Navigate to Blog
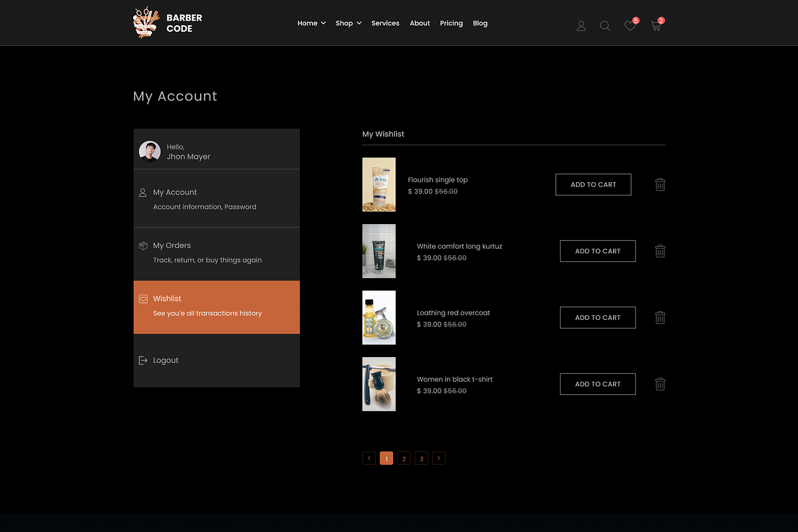This screenshot has height=532, width=798. tap(480, 23)
